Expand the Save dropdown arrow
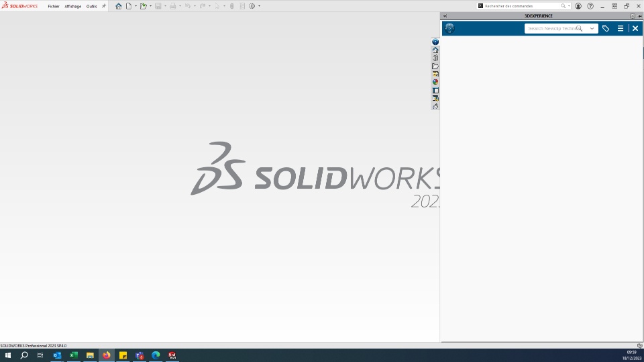This screenshot has height=362, width=644. click(x=165, y=6)
